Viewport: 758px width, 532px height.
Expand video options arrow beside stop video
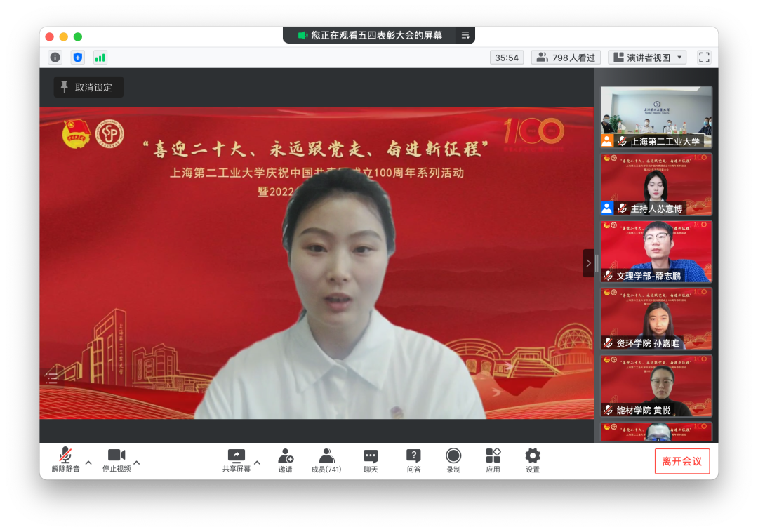pos(137,463)
